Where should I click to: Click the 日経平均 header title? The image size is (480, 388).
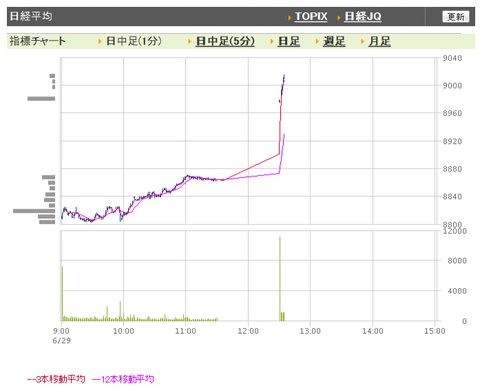(x=31, y=16)
